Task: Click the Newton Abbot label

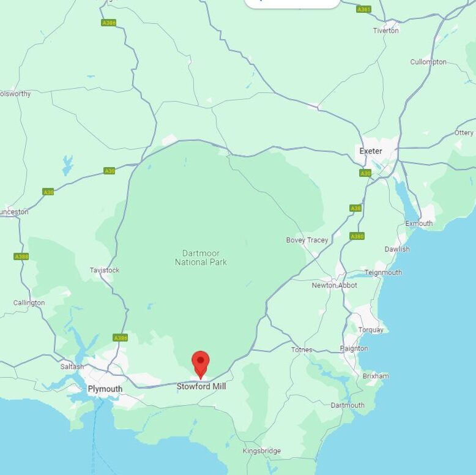Action: point(335,285)
